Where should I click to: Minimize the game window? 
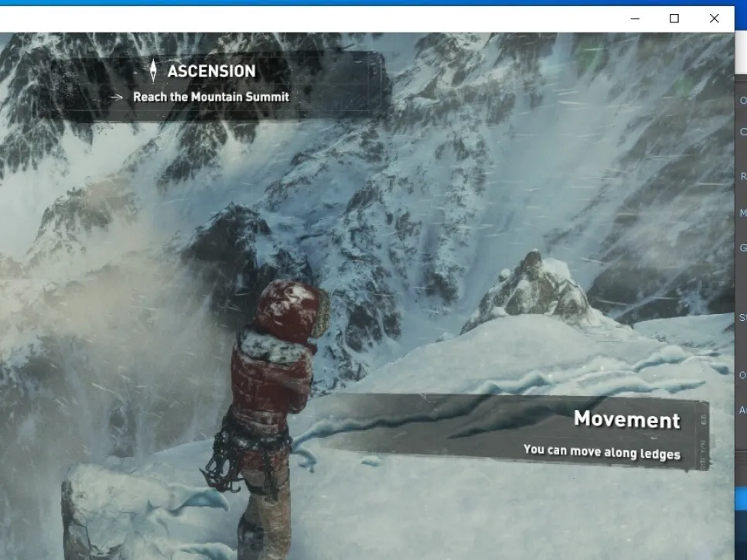click(x=635, y=19)
